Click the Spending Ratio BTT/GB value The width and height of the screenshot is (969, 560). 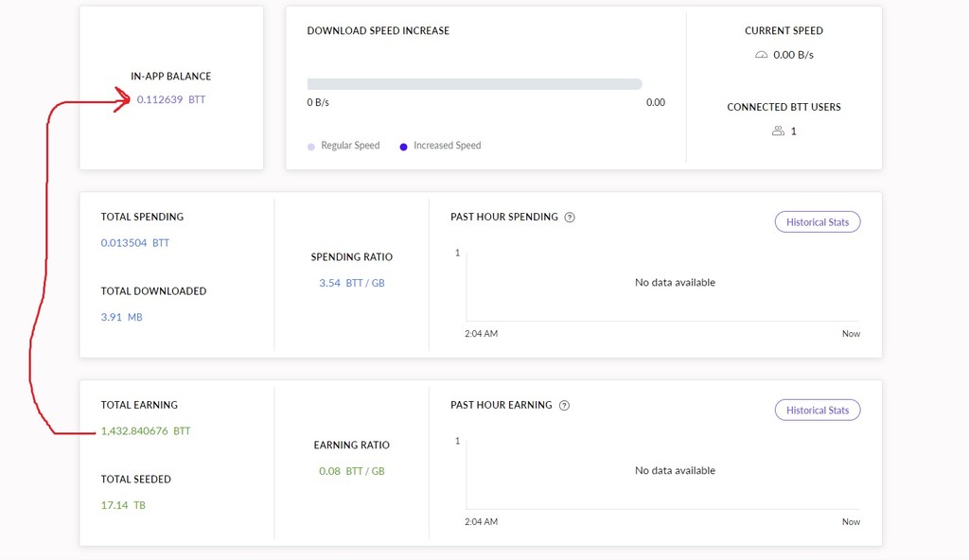[352, 283]
